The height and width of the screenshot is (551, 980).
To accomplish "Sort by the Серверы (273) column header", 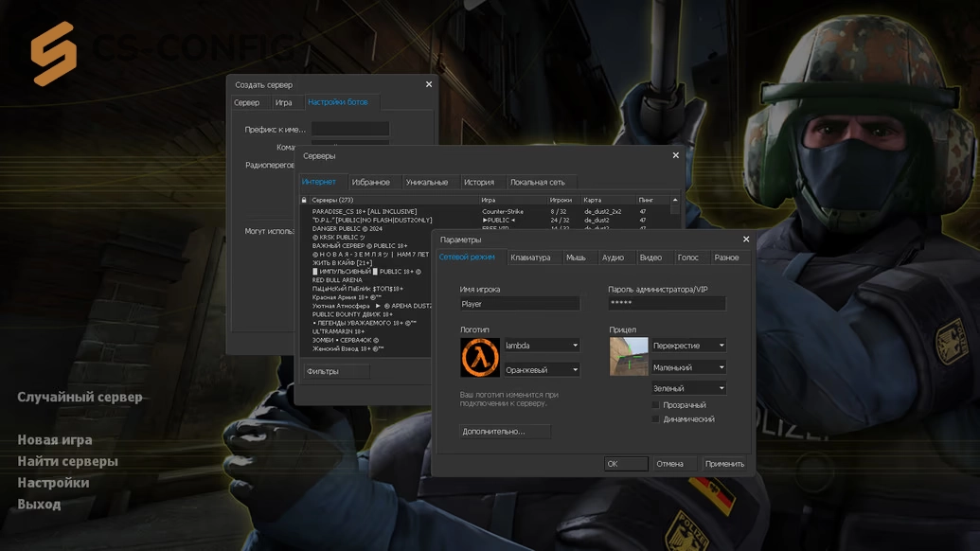I will (x=394, y=200).
